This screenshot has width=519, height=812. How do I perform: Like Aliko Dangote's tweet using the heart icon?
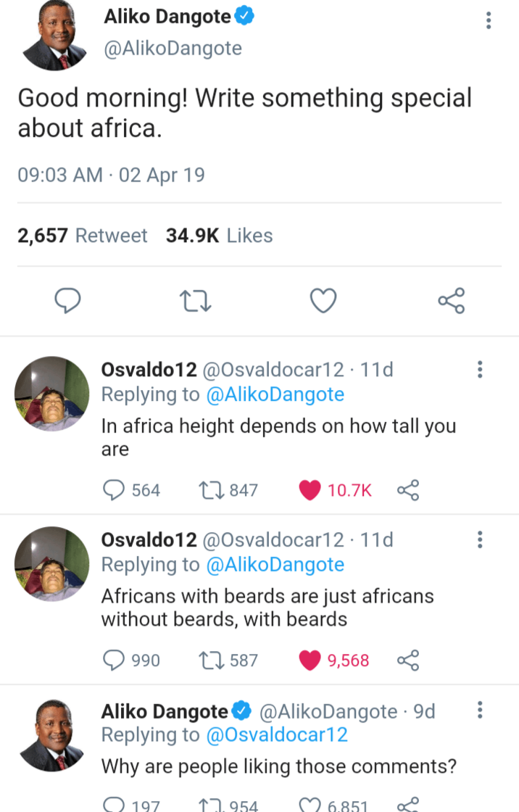coord(323,300)
